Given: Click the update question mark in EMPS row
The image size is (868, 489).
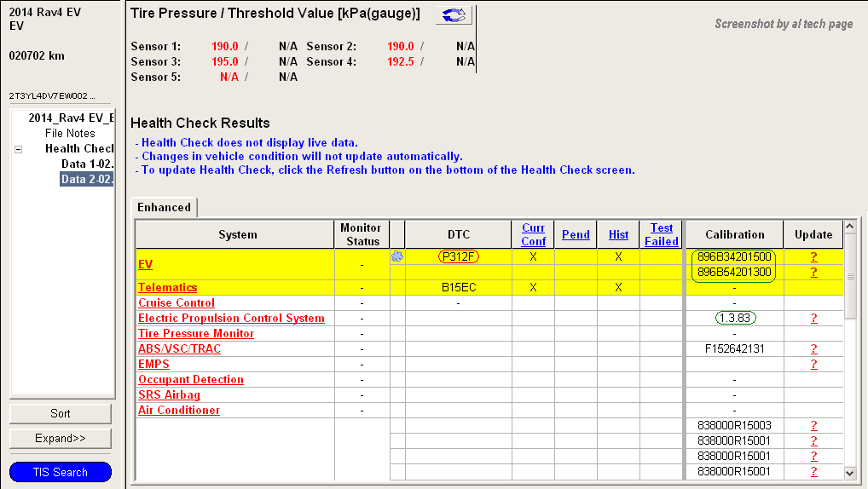Looking at the screenshot, I should coord(813,364).
